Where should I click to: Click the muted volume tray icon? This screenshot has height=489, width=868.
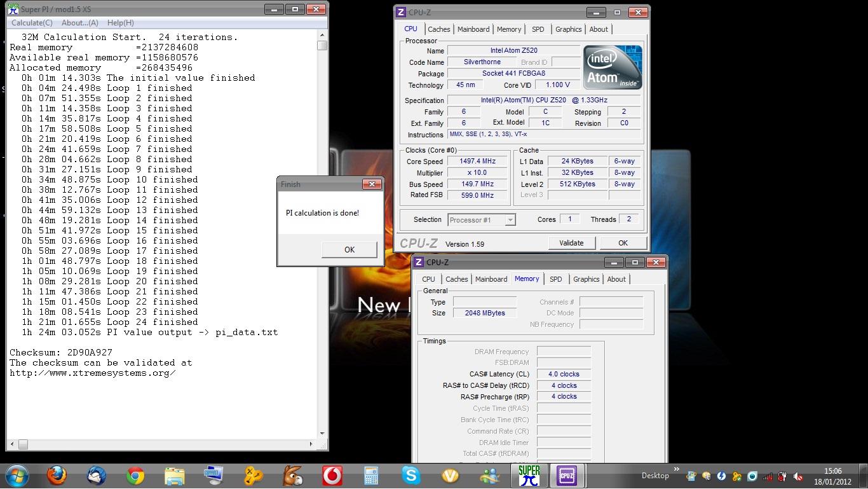pos(798,476)
